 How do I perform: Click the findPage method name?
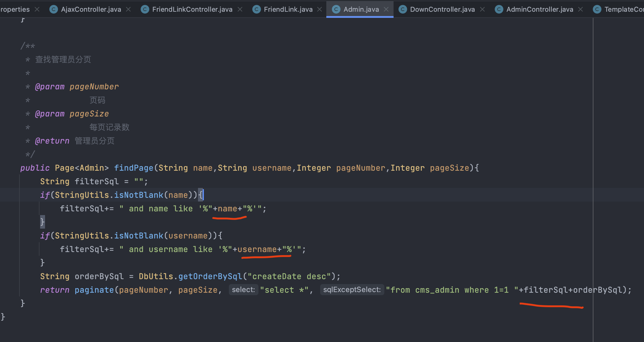tap(134, 168)
